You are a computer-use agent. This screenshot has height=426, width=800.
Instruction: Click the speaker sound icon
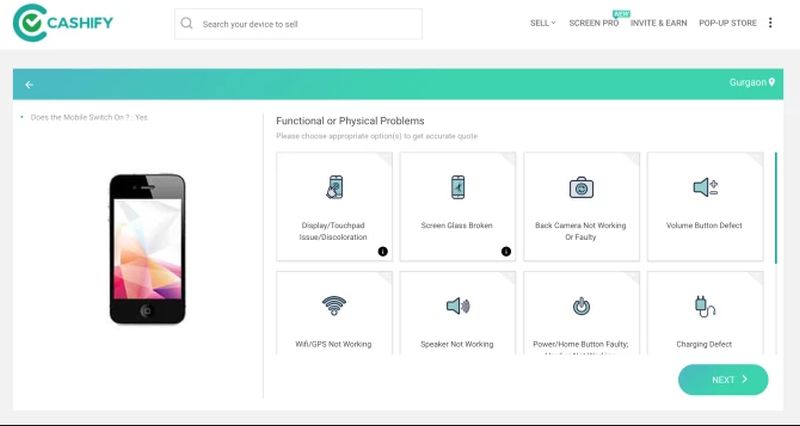[x=458, y=306]
